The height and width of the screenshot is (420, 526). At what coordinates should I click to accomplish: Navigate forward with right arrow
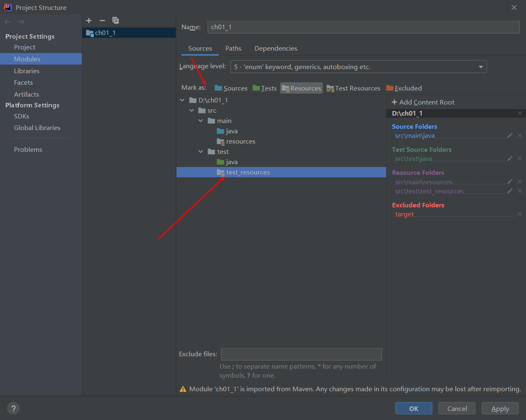tap(21, 22)
